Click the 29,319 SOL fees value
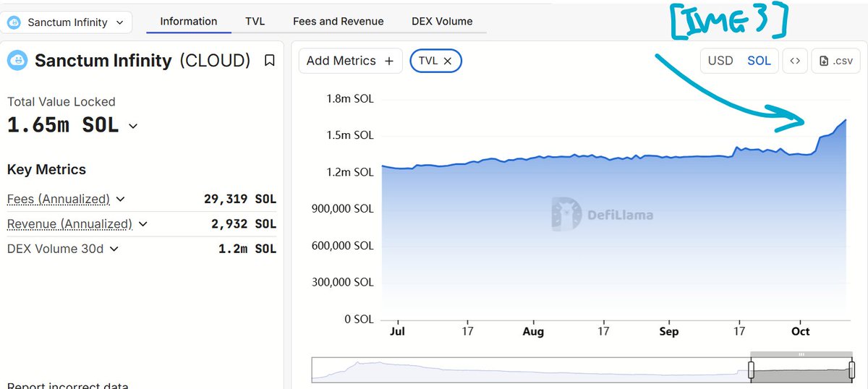The height and width of the screenshot is (389, 868). coord(240,199)
